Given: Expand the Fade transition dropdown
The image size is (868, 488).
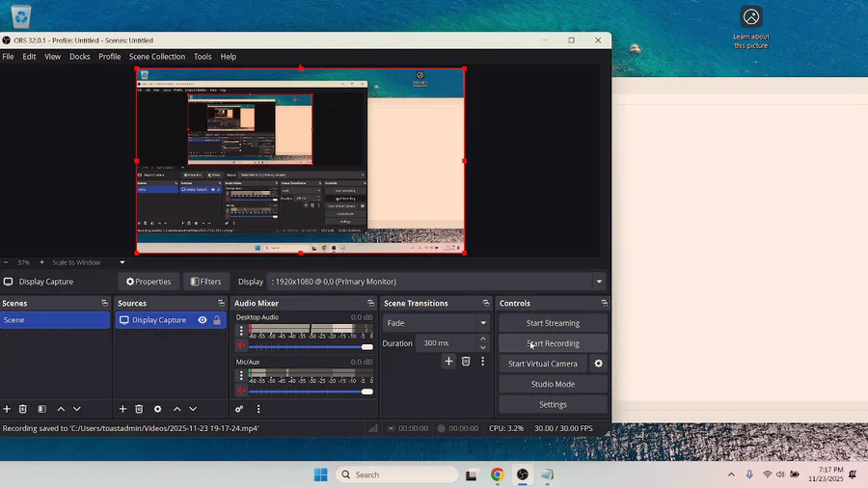Looking at the screenshot, I should pyautogui.click(x=483, y=323).
